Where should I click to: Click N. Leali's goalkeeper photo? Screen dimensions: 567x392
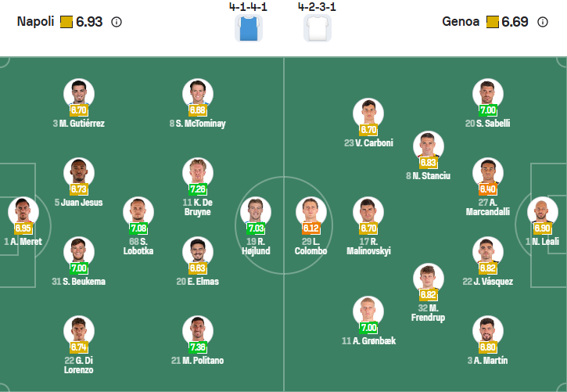(543, 211)
